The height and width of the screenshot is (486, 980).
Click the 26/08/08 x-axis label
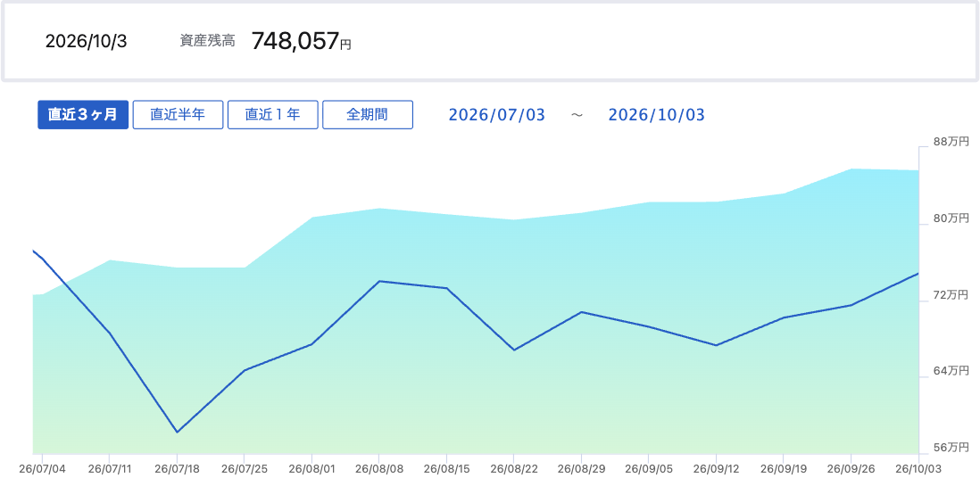click(378, 468)
